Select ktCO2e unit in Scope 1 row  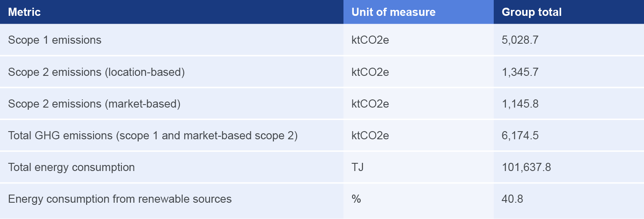point(370,40)
